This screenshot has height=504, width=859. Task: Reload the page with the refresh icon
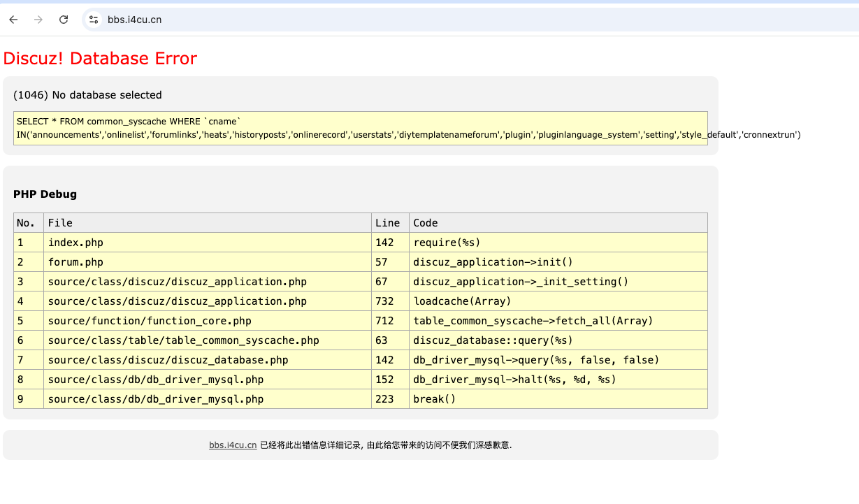pyautogui.click(x=64, y=20)
